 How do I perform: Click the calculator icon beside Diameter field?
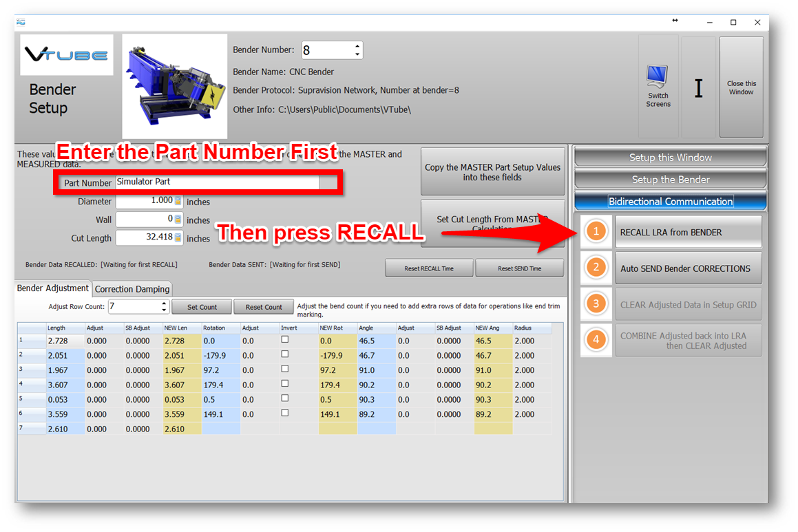pos(178,202)
